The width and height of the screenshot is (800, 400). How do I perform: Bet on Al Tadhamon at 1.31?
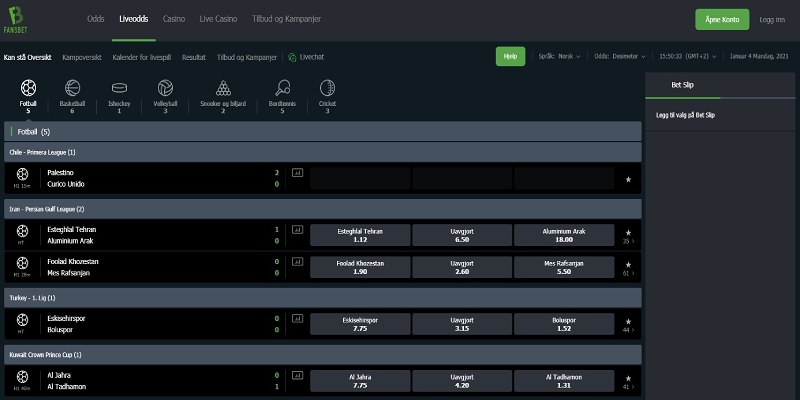(564, 381)
